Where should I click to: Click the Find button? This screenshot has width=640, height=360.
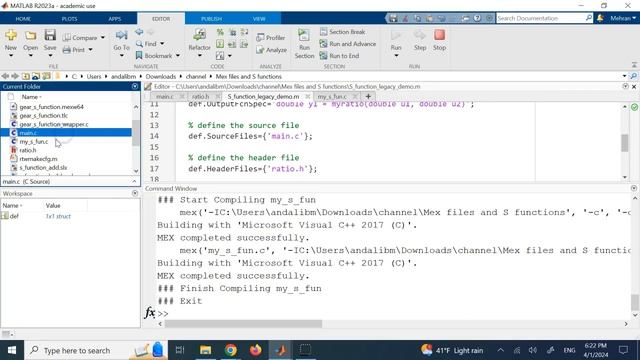[x=146, y=43]
